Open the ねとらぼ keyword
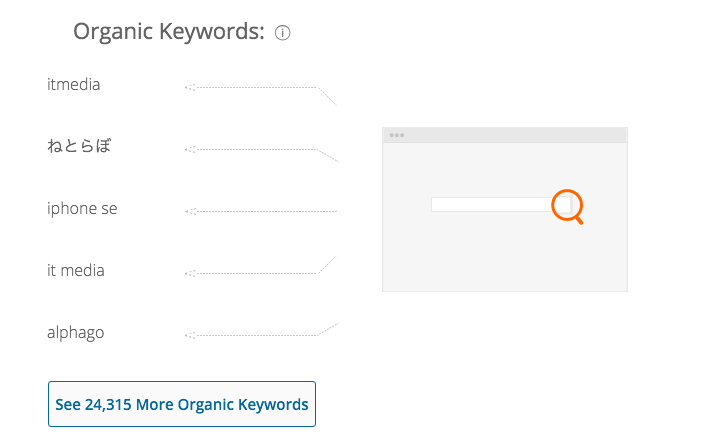This screenshot has width=703, height=440. pyautogui.click(x=79, y=146)
